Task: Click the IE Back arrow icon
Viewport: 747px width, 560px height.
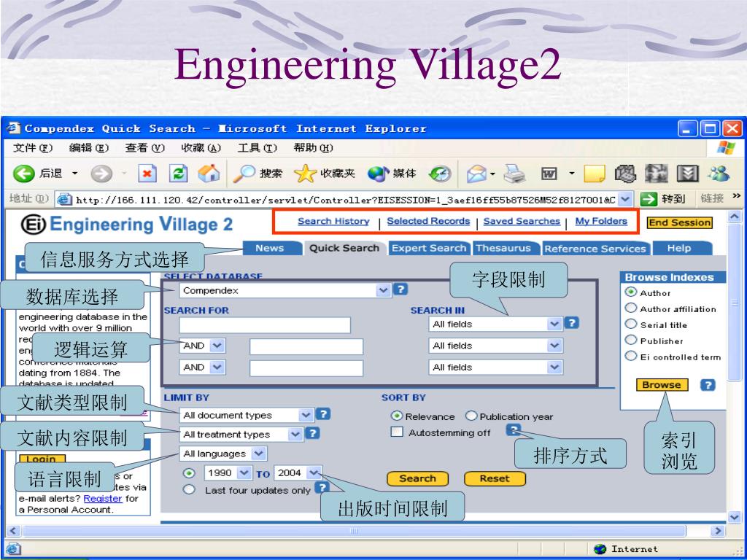Action: click(24, 174)
